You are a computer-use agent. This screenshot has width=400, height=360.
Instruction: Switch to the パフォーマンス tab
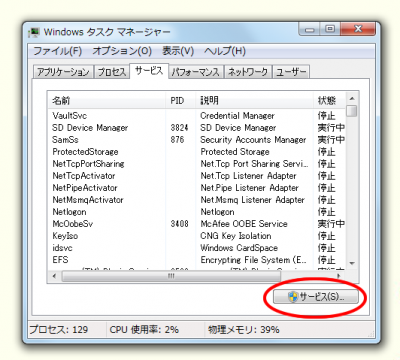pos(196,72)
